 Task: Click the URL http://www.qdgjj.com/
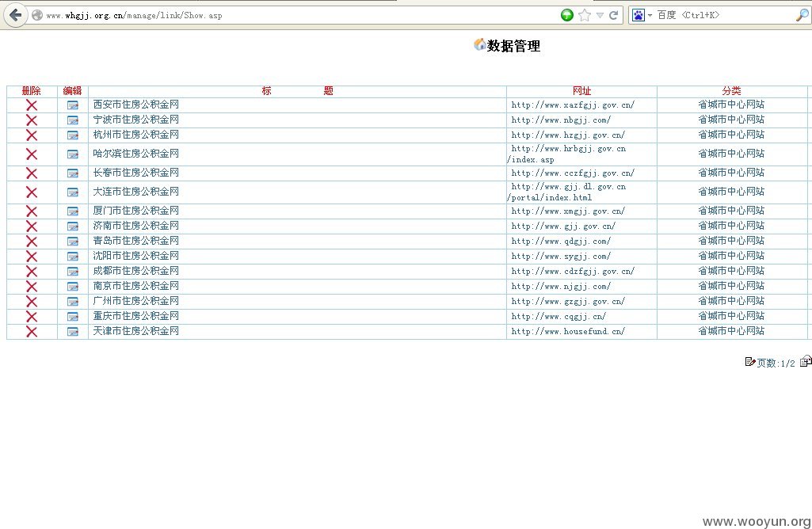(x=561, y=242)
